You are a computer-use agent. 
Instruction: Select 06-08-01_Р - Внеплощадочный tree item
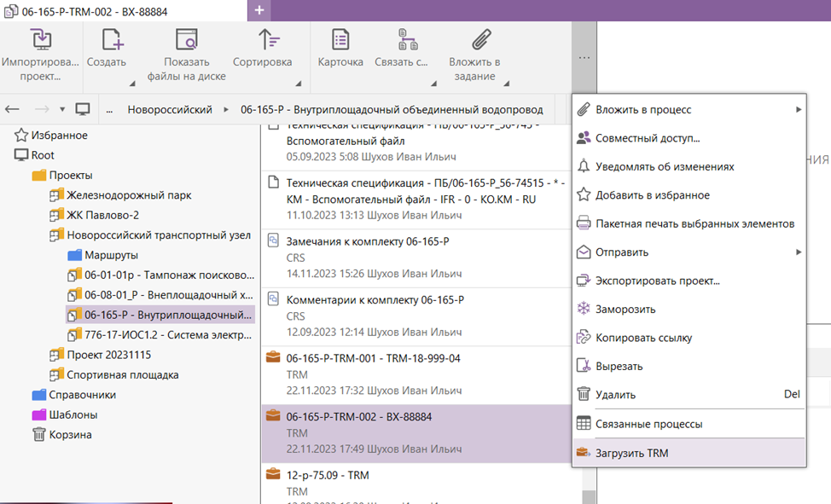pos(169,295)
